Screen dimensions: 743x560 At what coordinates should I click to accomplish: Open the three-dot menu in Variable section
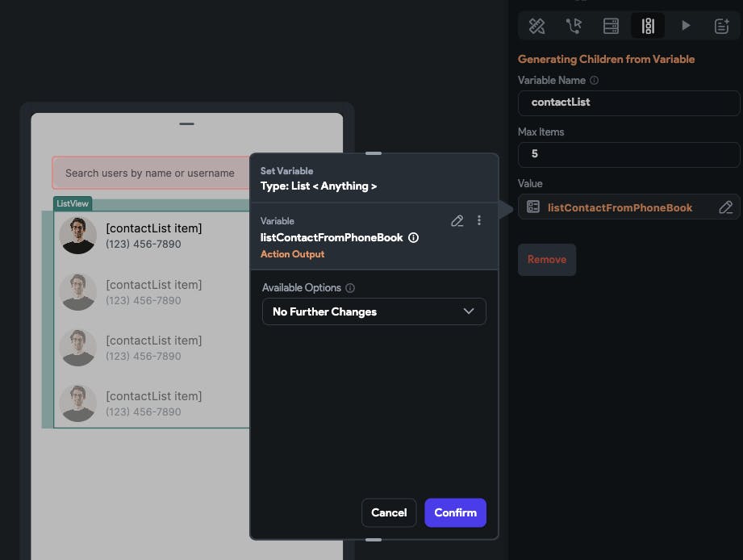click(x=479, y=220)
